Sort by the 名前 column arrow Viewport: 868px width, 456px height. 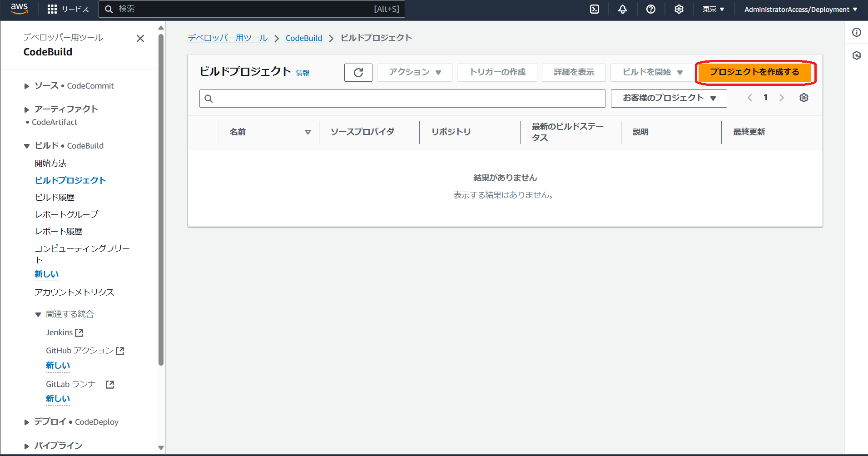pyautogui.click(x=308, y=132)
